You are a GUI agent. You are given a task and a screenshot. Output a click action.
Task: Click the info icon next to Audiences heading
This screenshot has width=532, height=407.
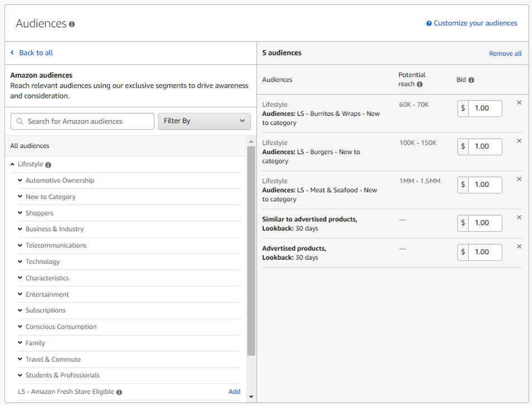pyautogui.click(x=72, y=25)
